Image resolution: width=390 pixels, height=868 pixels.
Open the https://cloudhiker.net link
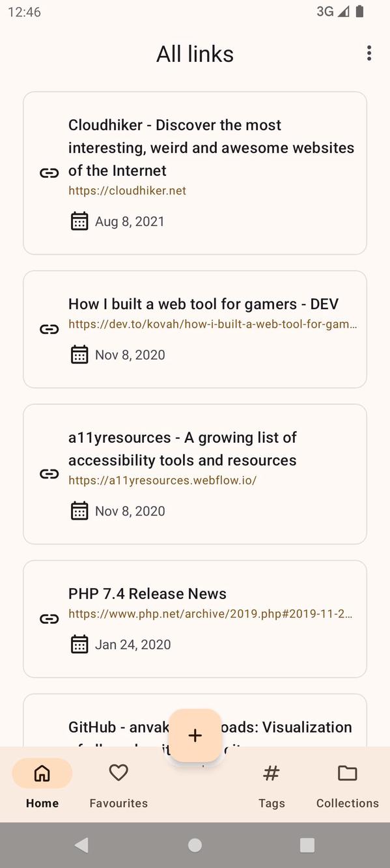pos(127,190)
